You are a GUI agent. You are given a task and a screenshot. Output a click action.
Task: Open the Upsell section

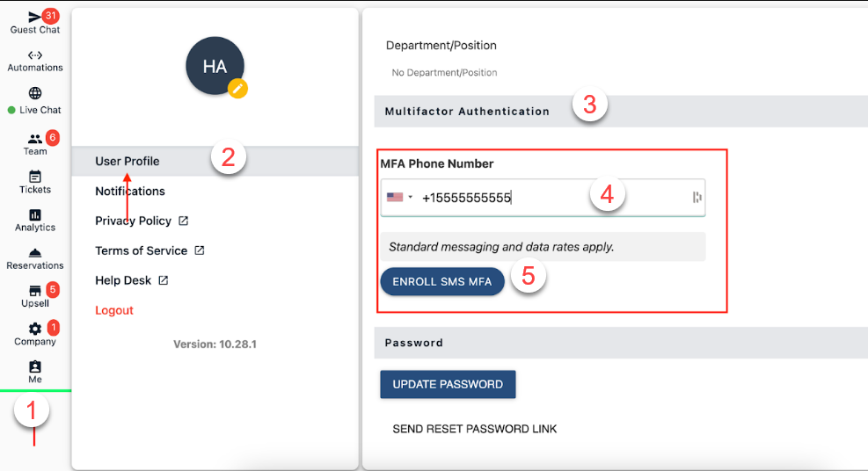pos(35,296)
